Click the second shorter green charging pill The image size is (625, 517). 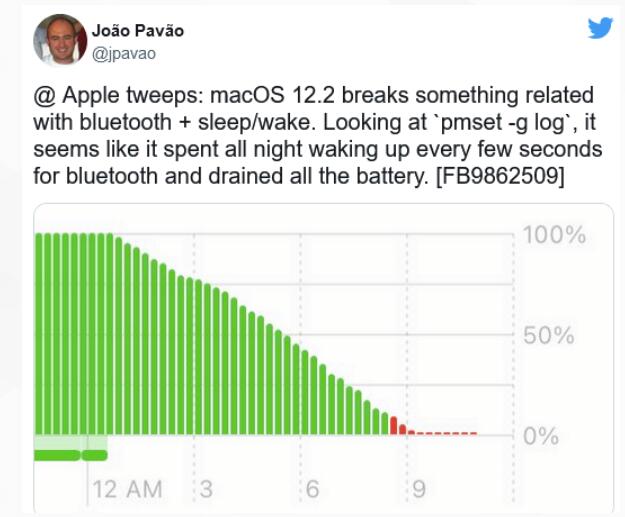click(x=94, y=455)
